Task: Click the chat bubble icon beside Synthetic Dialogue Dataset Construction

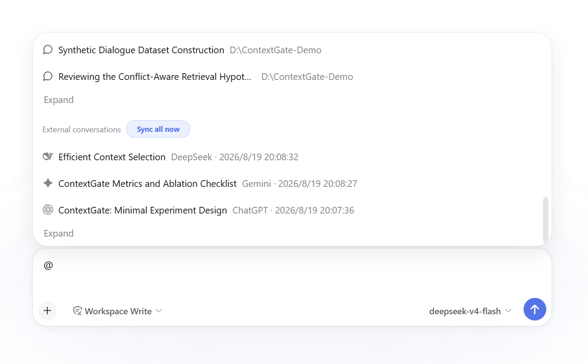Action: (48, 50)
